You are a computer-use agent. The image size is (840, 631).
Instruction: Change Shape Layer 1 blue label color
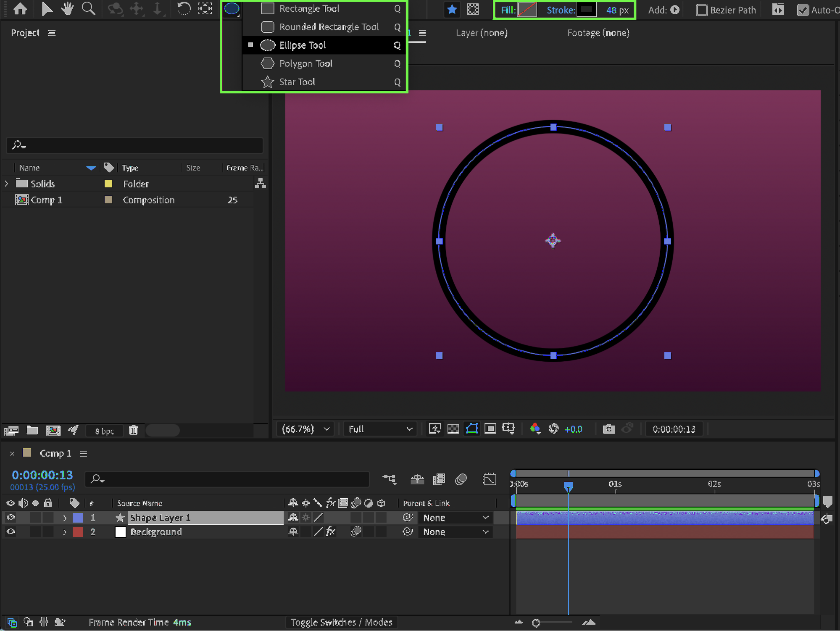tap(78, 518)
